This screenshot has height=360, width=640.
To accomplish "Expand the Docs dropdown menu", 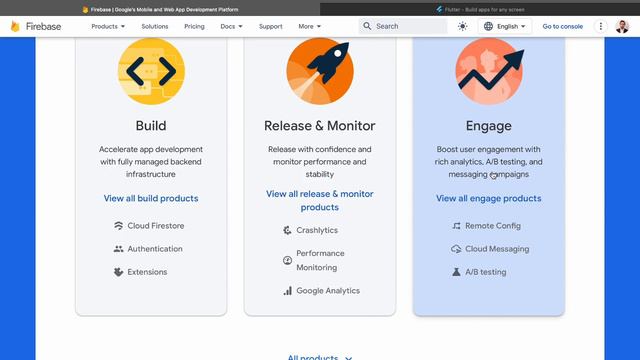I will 231,26.
